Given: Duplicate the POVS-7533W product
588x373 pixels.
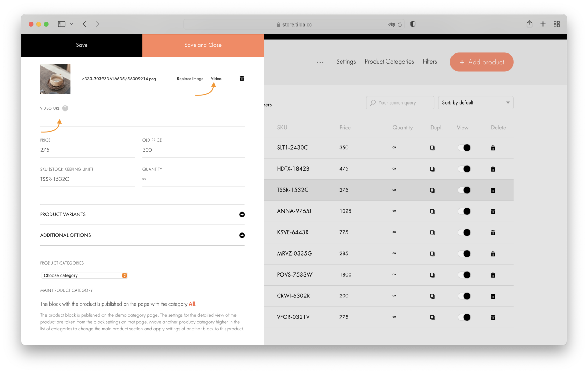Looking at the screenshot, I should (x=433, y=275).
